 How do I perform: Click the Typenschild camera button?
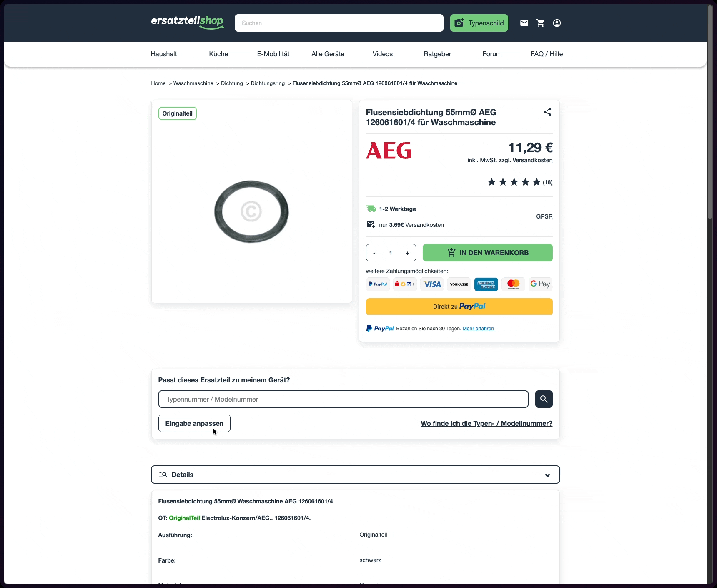tap(479, 23)
